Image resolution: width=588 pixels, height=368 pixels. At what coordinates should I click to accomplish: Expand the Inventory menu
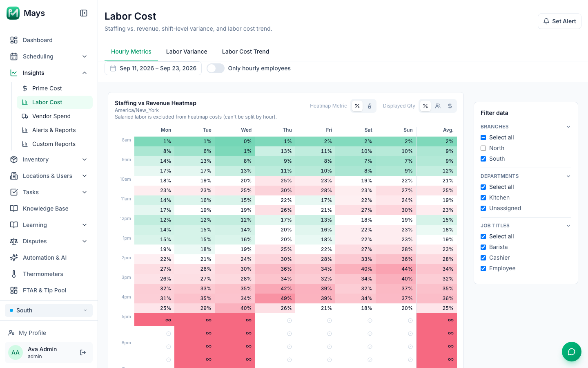pyautogui.click(x=49, y=159)
